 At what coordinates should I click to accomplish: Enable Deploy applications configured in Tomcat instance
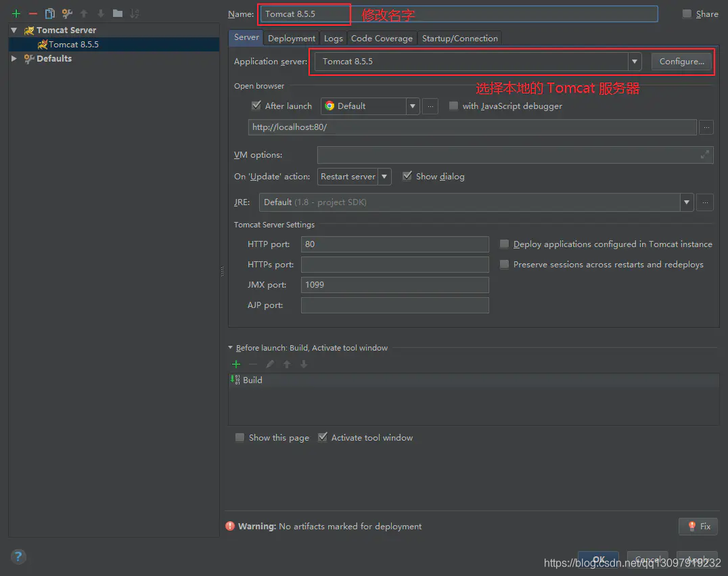pyautogui.click(x=504, y=244)
